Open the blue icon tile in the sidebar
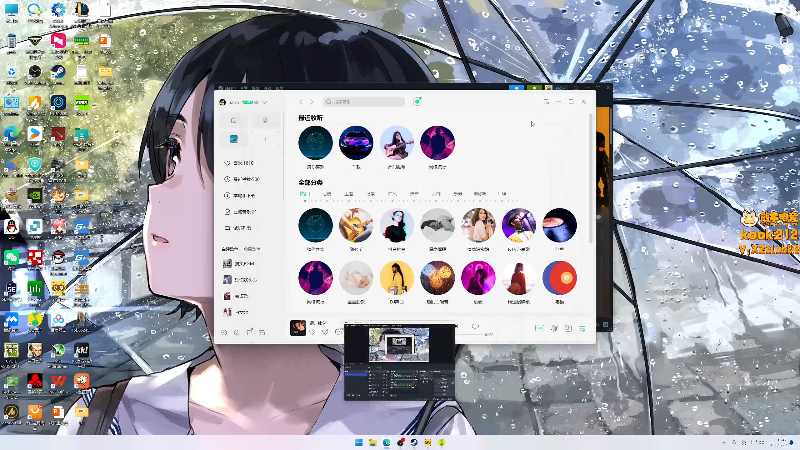The width and height of the screenshot is (800, 450). (x=234, y=139)
